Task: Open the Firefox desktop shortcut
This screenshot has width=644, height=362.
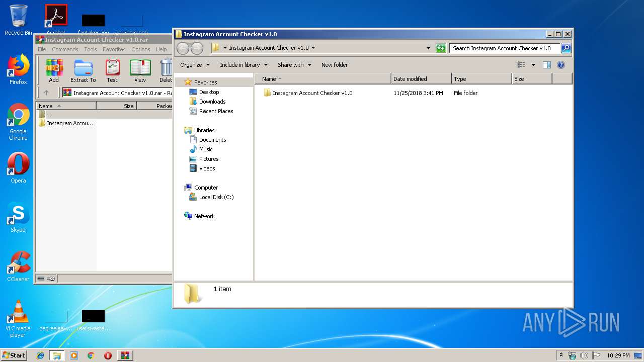Action: tap(18, 69)
